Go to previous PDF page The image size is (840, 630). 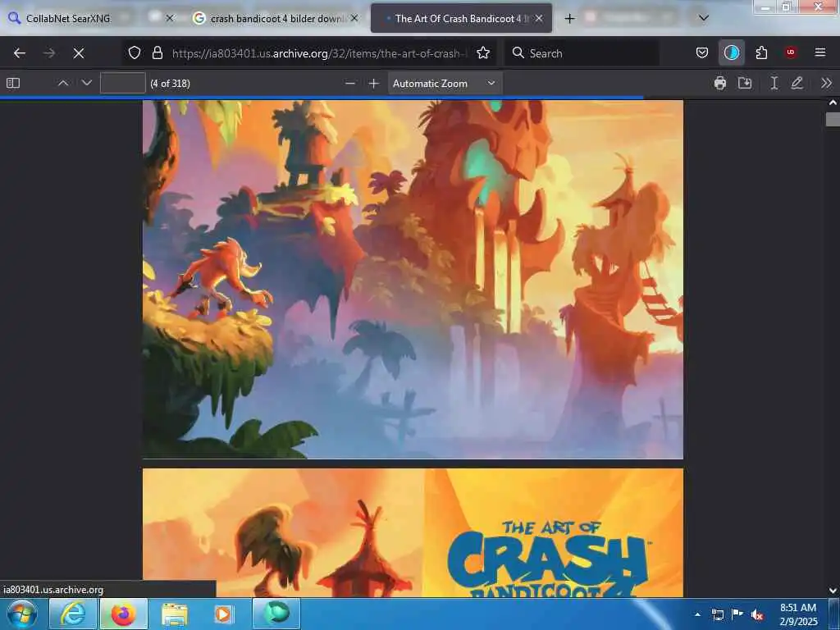[62, 83]
